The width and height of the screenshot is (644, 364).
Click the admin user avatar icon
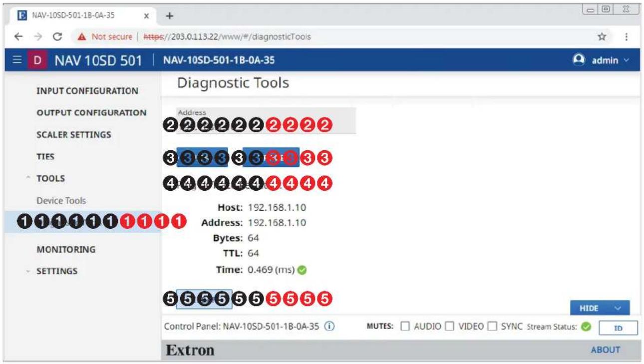[x=579, y=60]
